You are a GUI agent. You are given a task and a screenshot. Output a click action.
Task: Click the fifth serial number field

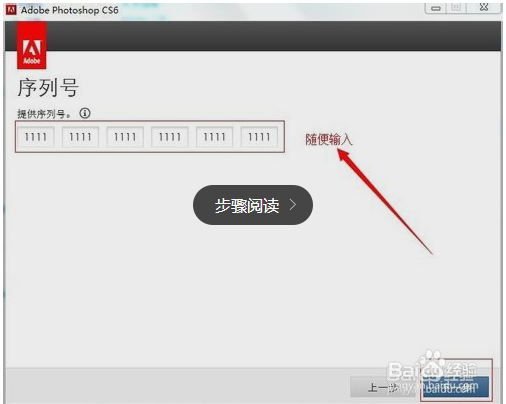coord(214,137)
